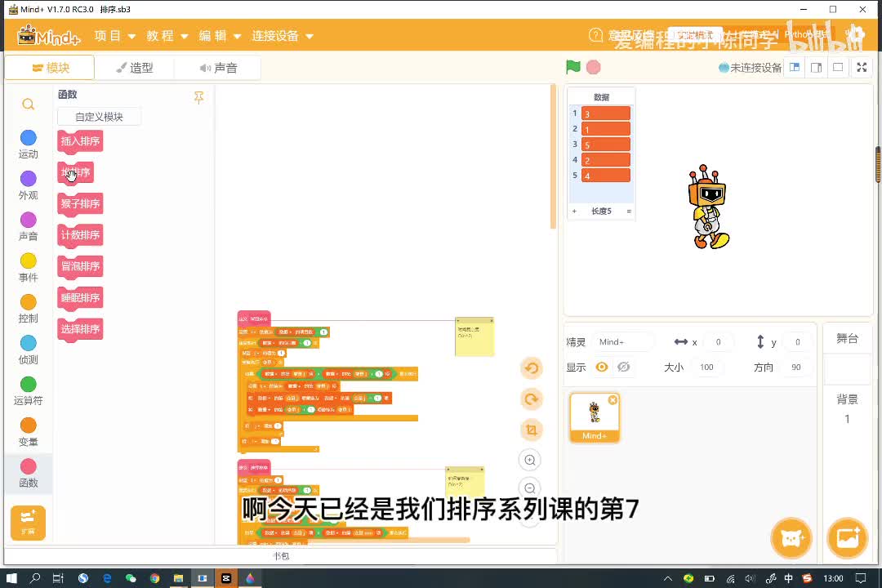Image resolution: width=882 pixels, height=588 pixels.
Task: Click the upper yellow comment note
Action: point(474,336)
